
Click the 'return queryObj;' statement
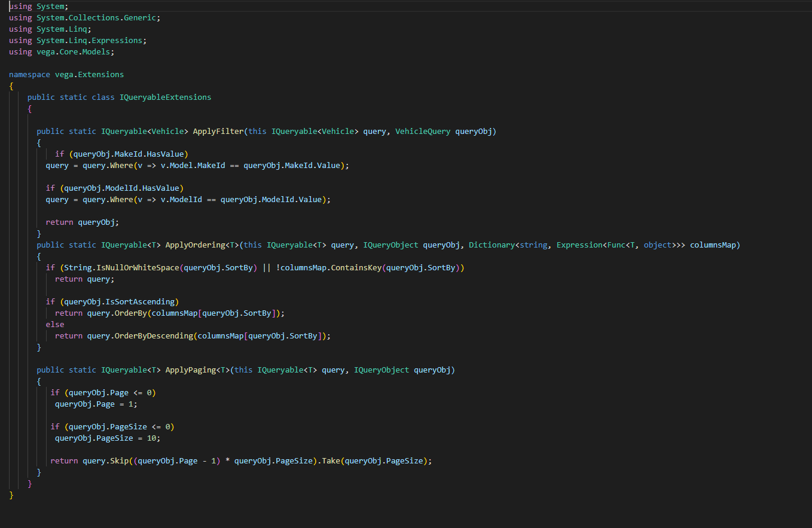(83, 222)
